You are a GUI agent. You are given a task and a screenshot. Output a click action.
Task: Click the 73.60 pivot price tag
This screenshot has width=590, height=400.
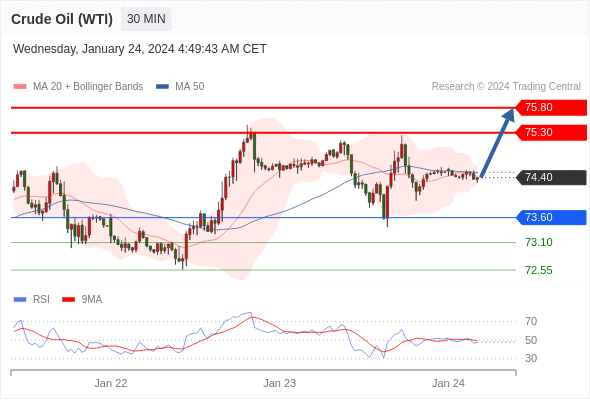tap(551, 217)
